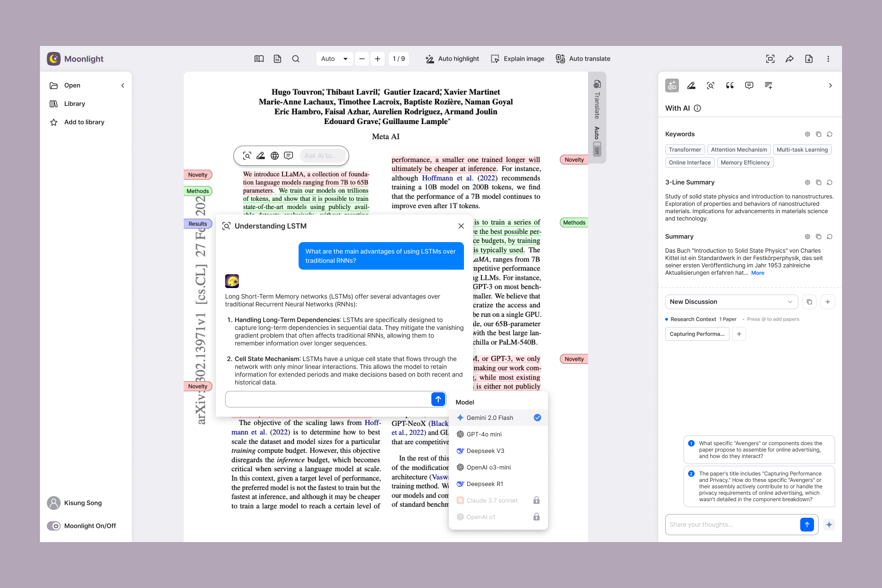
Task: Close the Understanding LSTM popup
Action: (x=461, y=226)
